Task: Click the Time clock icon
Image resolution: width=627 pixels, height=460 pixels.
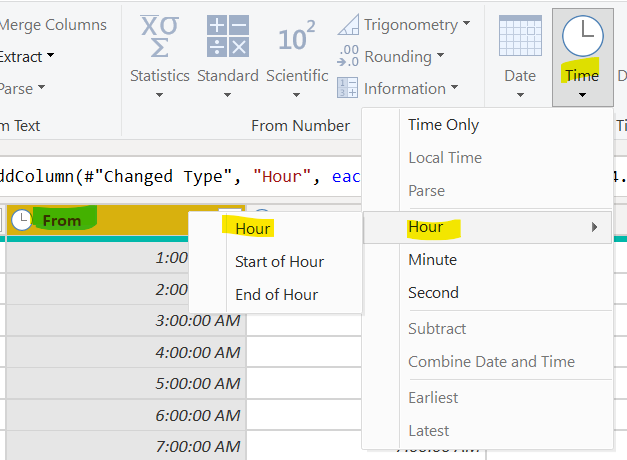Action: [583, 36]
